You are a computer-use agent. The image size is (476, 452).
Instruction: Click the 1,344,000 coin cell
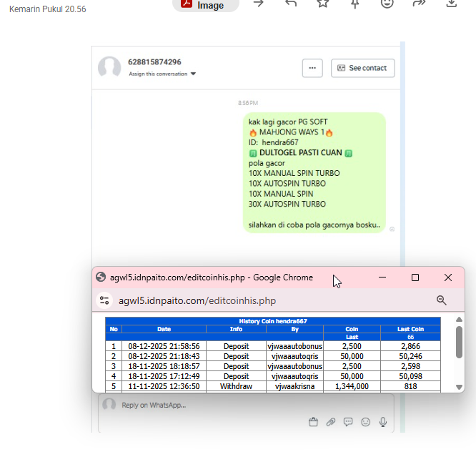[352, 386]
